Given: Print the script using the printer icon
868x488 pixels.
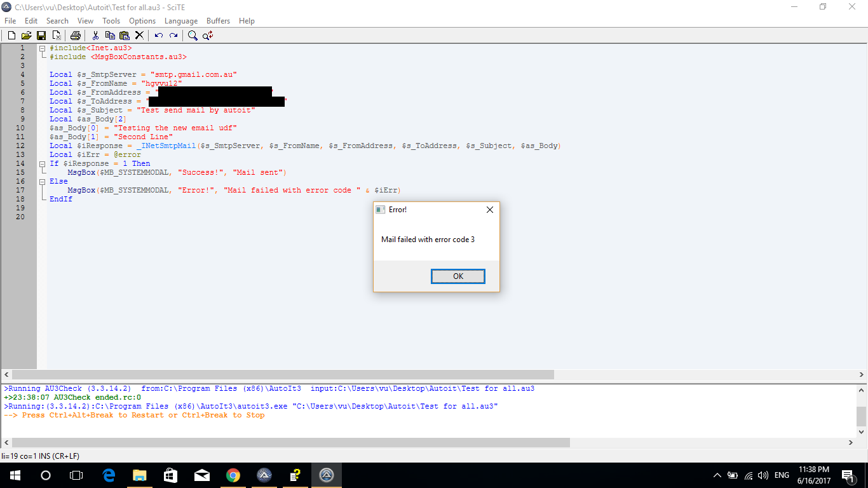Looking at the screenshot, I should (76, 36).
